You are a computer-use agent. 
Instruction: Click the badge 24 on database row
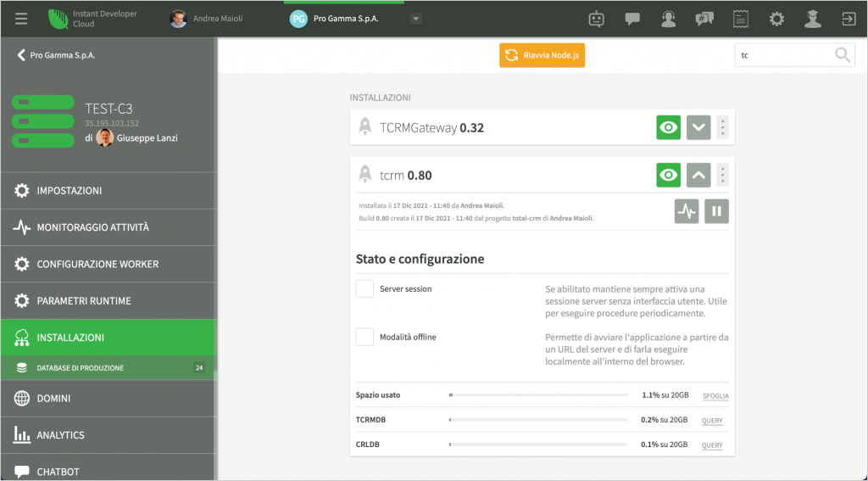point(199,367)
